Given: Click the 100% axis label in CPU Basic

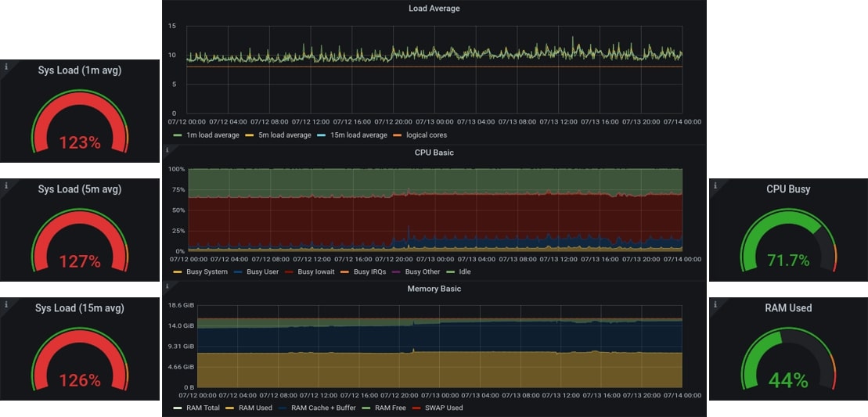Looking at the screenshot, I should pyautogui.click(x=177, y=169).
